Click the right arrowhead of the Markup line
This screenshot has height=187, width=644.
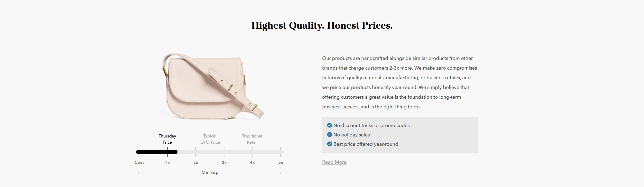[280, 173]
